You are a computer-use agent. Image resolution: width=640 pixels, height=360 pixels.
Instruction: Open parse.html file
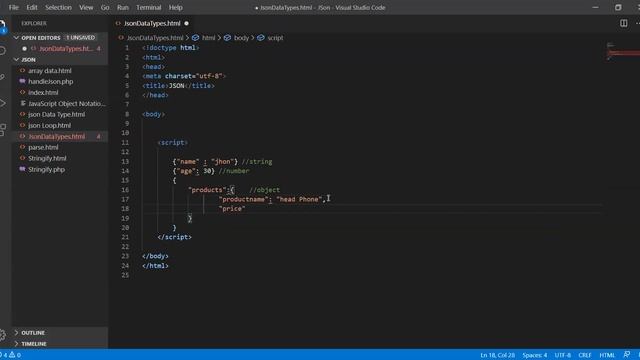tap(43, 147)
